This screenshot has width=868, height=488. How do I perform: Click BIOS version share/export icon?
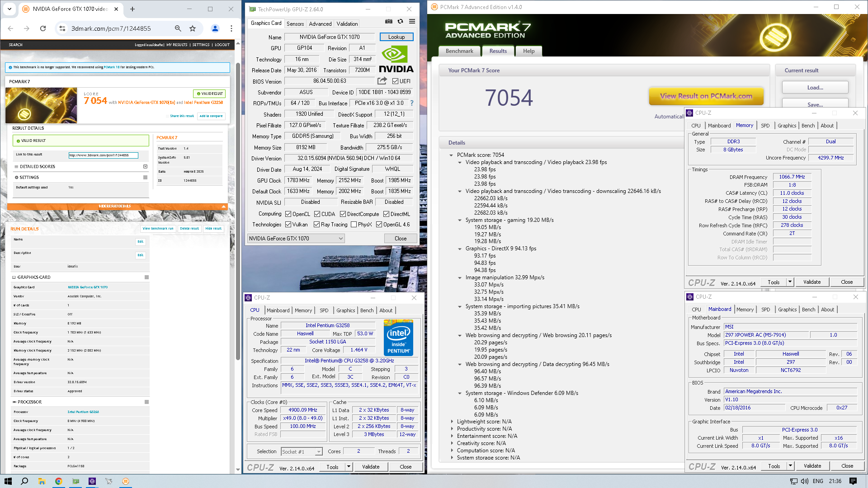pos(382,81)
